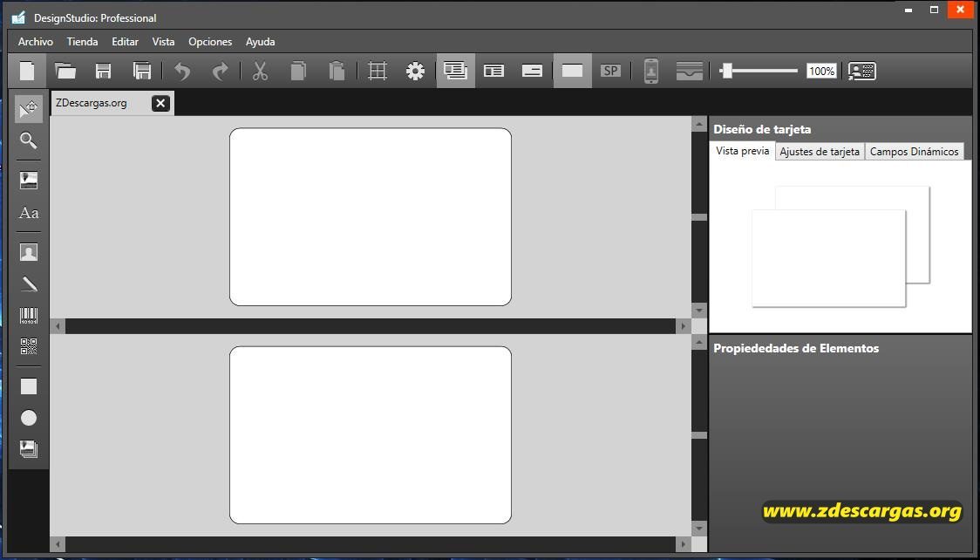Cut the selection with scissors icon

[260, 71]
